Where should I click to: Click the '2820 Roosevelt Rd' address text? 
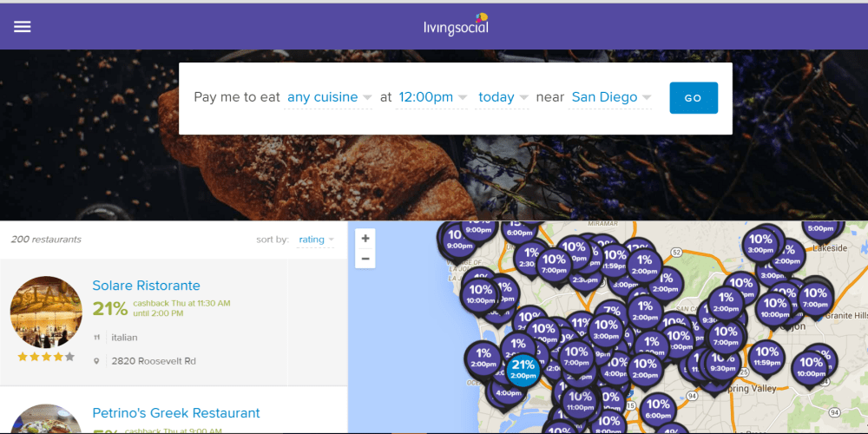coord(154,361)
